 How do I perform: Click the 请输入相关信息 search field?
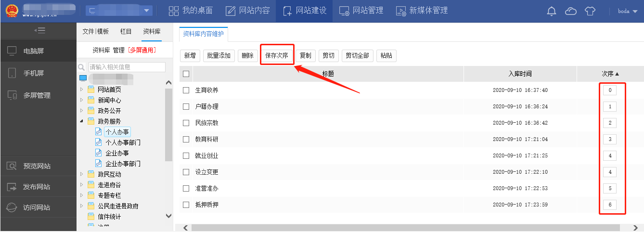[x=127, y=67]
